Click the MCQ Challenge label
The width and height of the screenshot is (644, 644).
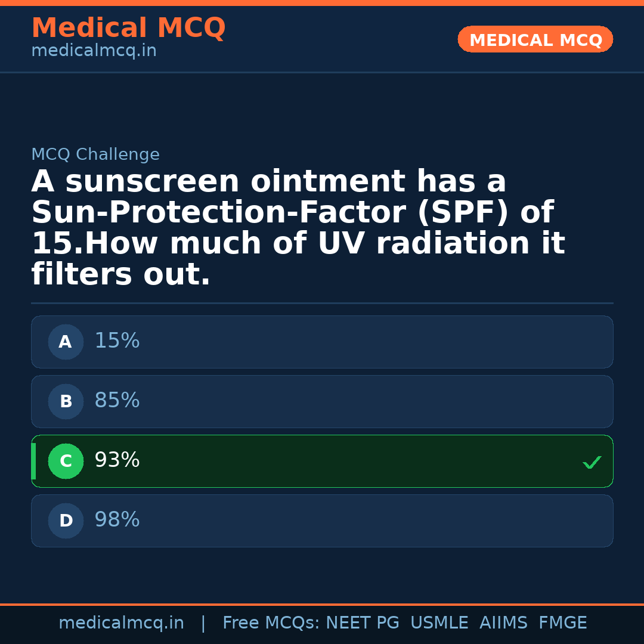pos(95,155)
